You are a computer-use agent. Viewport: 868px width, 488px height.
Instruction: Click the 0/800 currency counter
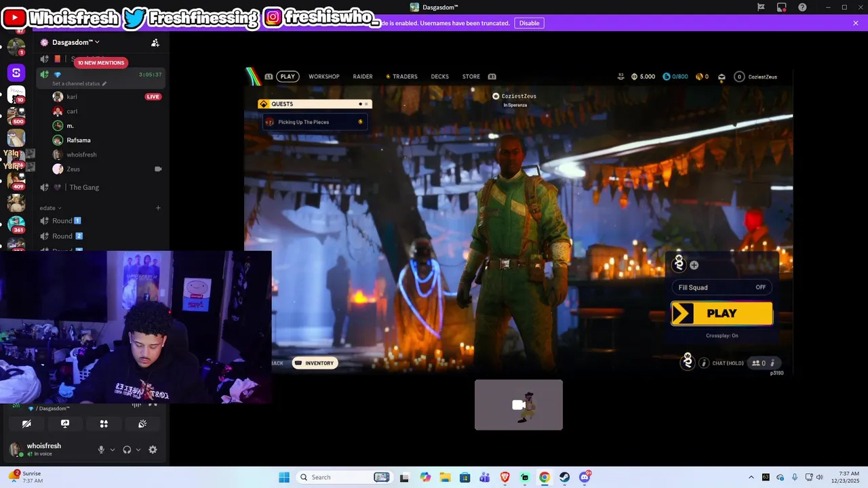[675, 77]
